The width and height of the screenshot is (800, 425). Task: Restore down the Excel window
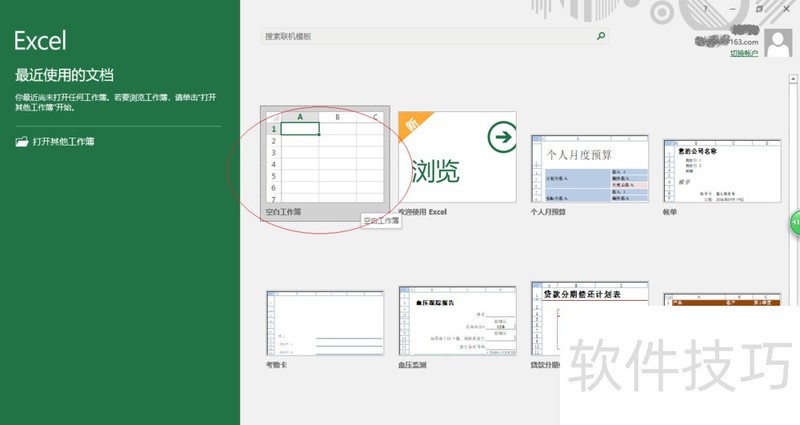[x=759, y=9]
